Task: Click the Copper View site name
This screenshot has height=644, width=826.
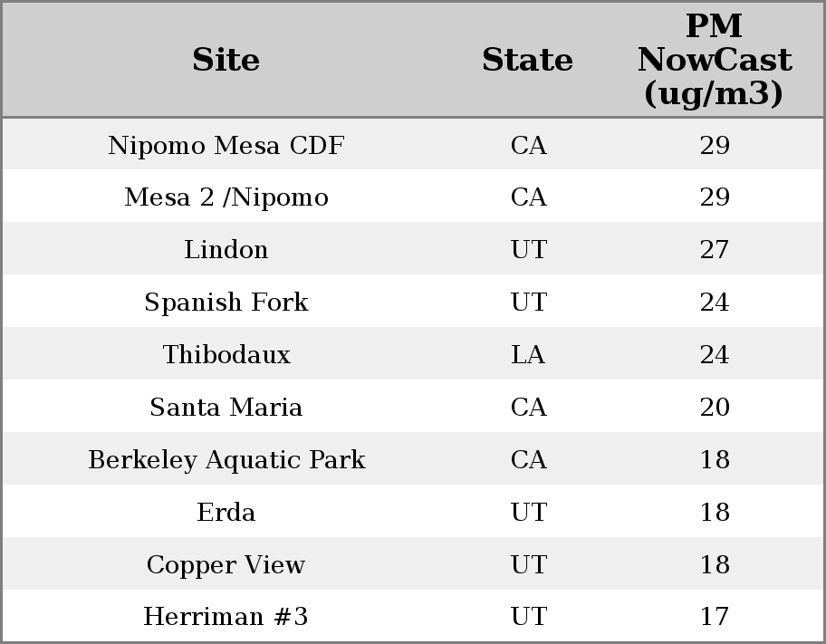Action: pyautogui.click(x=226, y=565)
